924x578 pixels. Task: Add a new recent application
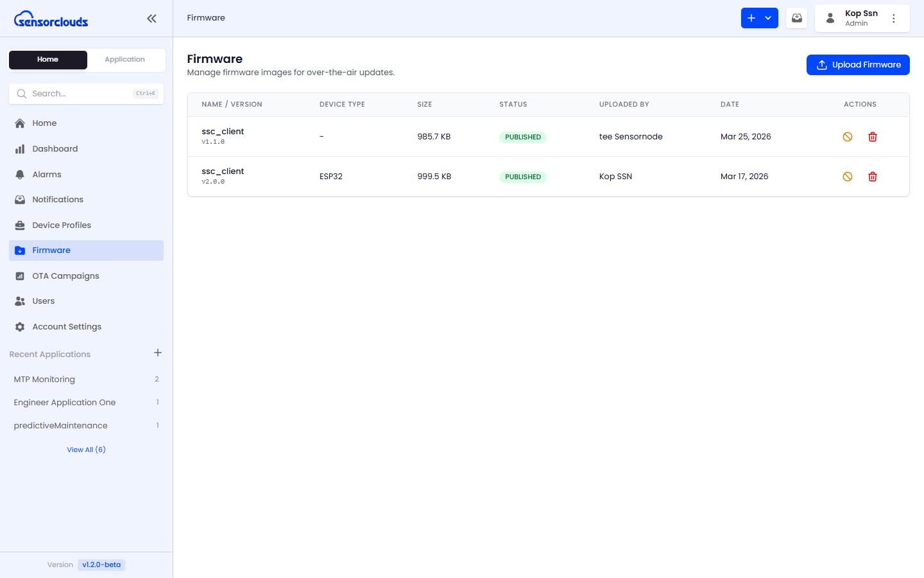158,353
